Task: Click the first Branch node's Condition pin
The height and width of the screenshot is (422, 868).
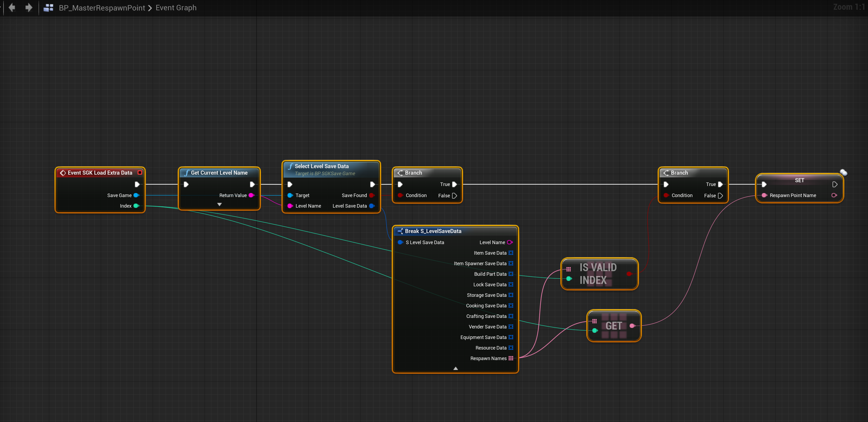Action: pos(400,195)
